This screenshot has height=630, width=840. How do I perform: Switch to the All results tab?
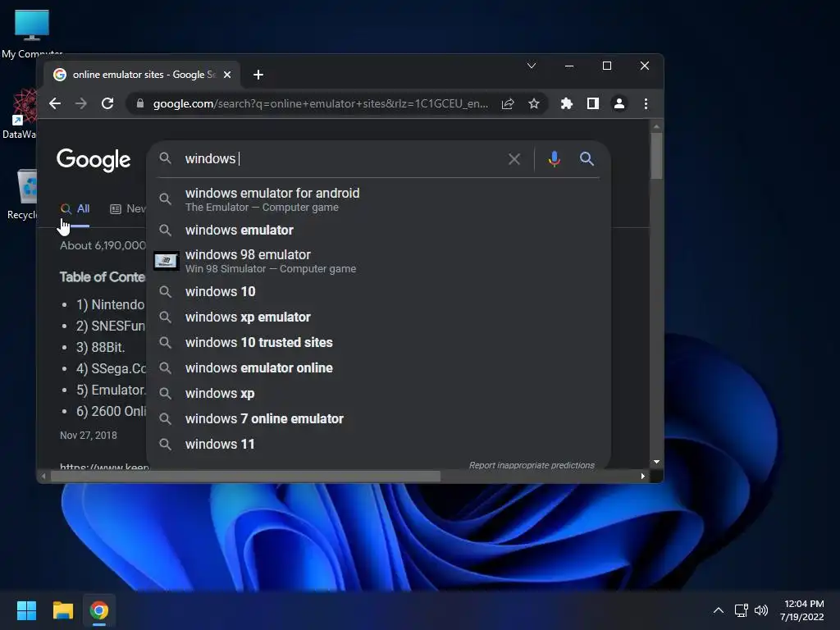(75, 209)
